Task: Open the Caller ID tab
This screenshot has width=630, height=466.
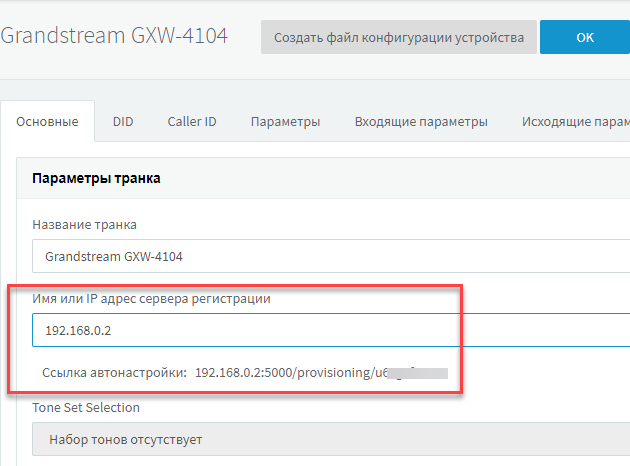Action: tap(192, 121)
